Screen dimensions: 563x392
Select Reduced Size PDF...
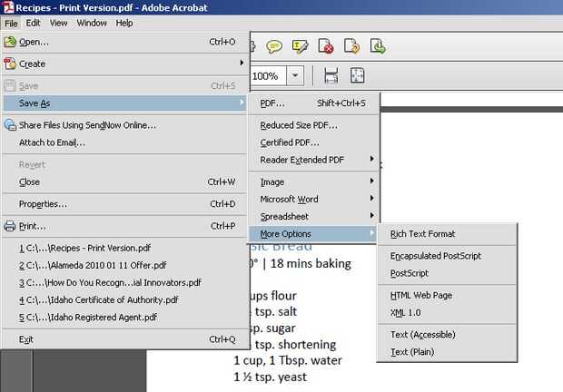pyautogui.click(x=313, y=125)
